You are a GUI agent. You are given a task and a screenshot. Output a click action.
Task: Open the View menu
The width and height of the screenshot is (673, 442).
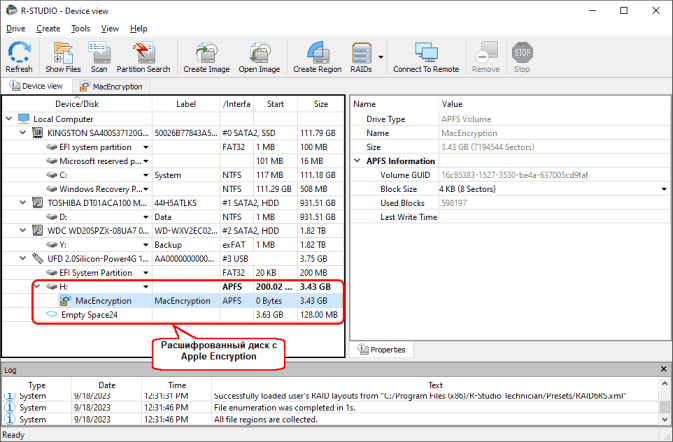point(110,28)
